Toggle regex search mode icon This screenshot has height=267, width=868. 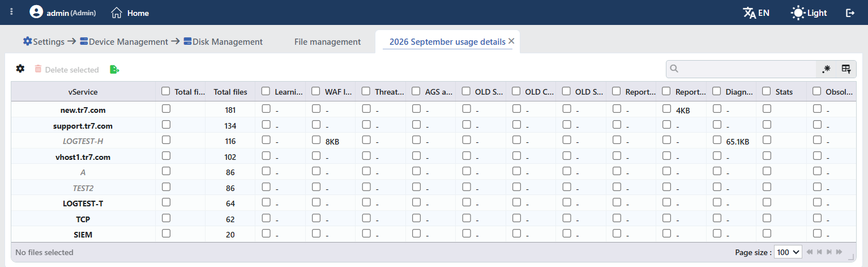click(x=826, y=69)
